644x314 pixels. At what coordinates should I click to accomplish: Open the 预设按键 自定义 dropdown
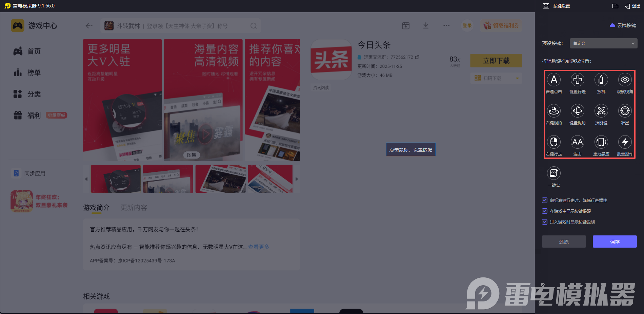[603, 43]
